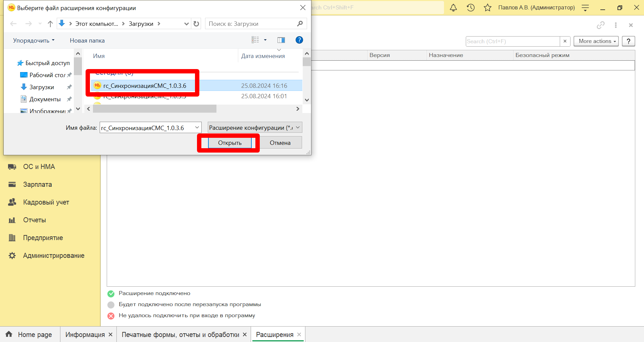Screen dimensions: 644x342
Task: Click the help question mark in dialog
Action: pyautogui.click(x=299, y=40)
